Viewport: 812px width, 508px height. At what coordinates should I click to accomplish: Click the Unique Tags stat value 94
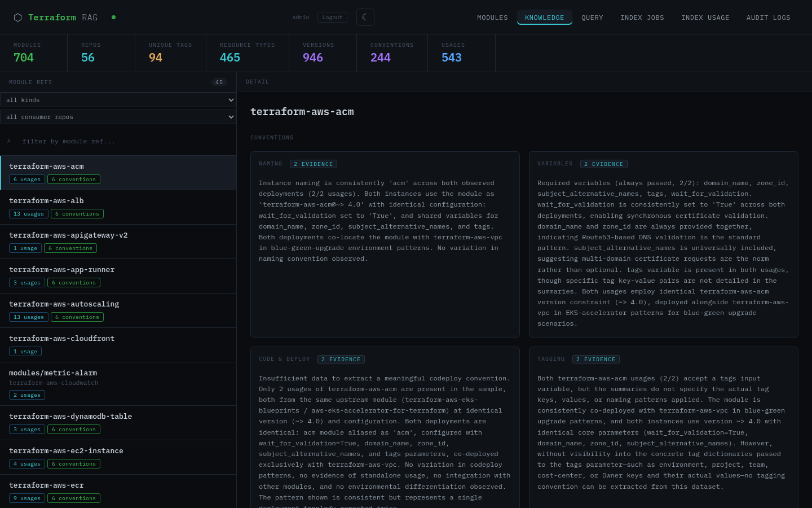pos(156,58)
